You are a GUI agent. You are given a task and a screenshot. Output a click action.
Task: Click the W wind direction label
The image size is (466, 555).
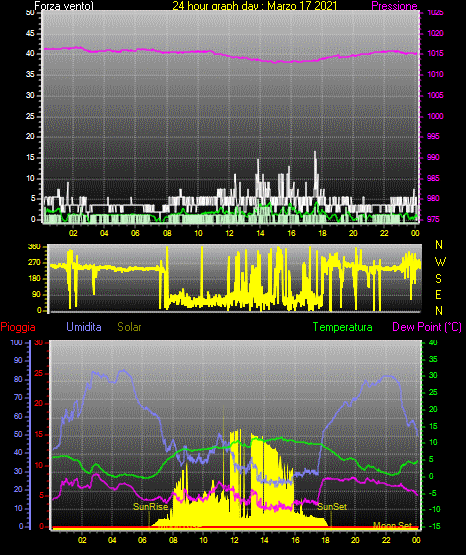click(x=440, y=262)
